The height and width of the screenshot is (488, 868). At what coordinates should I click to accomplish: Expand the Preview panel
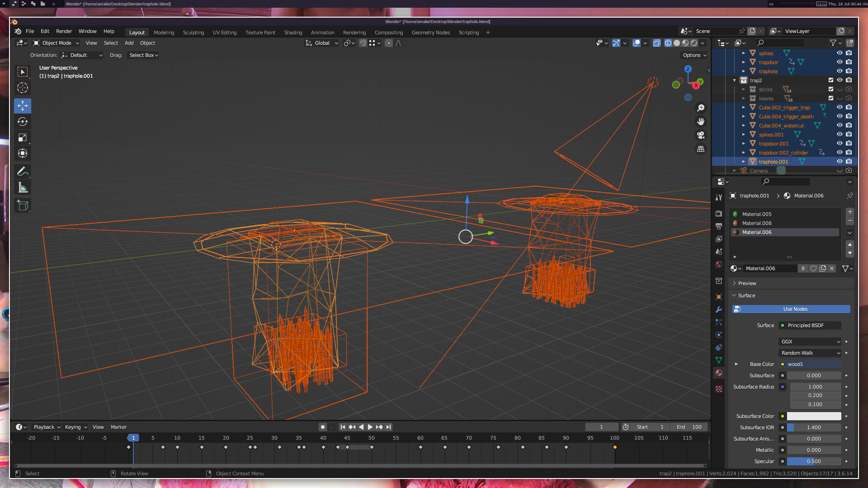click(747, 283)
